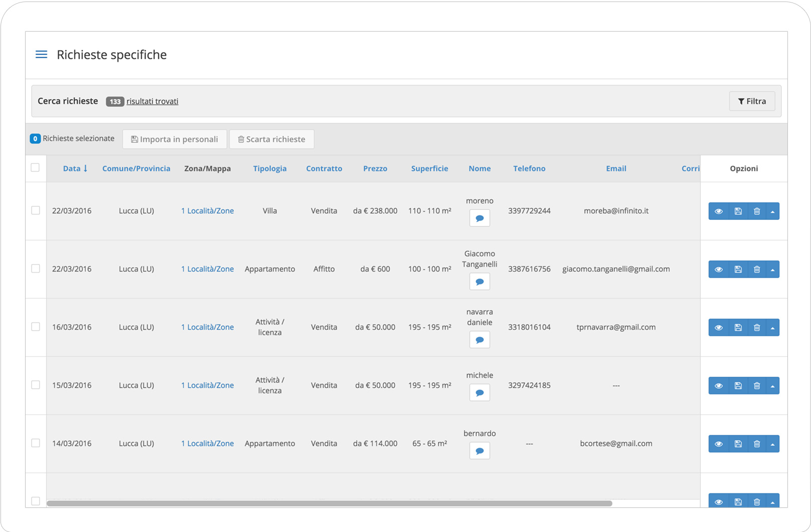Open message bubble under moreno
The width and height of the screenshot is (811, 532).
click(x=479, y=218)
